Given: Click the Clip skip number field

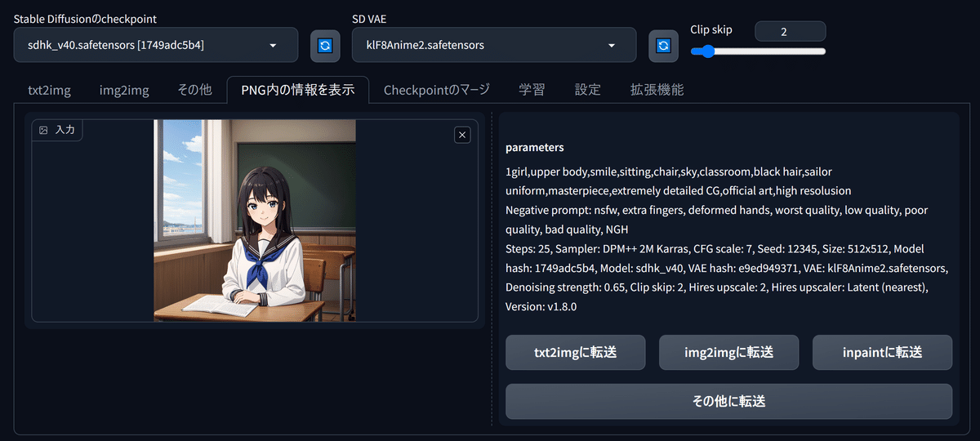Looking at the screenshot, I should tap(790, 31).
